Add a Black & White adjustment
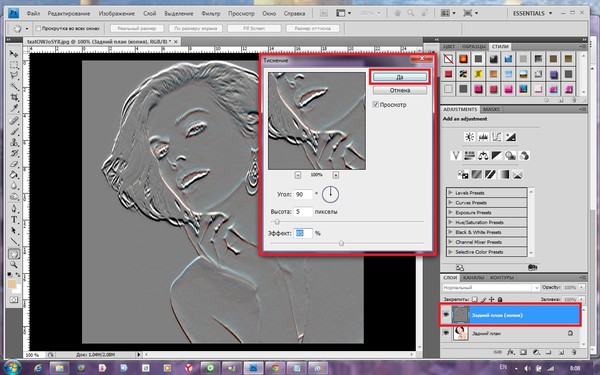Screen dimensions: 600x375 (497, 155)
